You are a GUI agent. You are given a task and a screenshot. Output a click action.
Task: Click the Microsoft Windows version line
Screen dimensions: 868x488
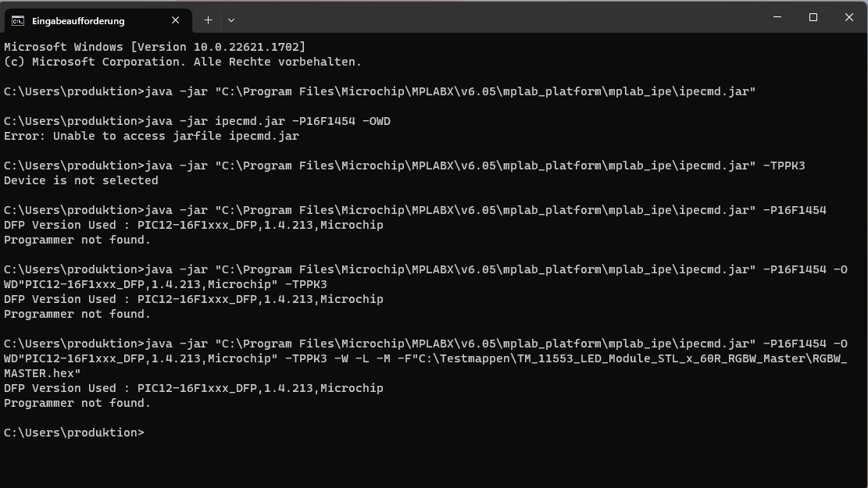point(154,47)
